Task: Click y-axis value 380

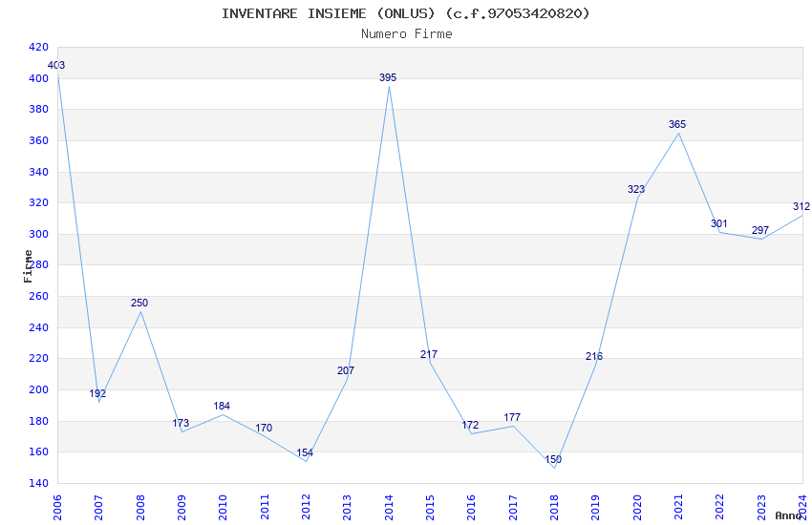Action: (x=38, y=109)
